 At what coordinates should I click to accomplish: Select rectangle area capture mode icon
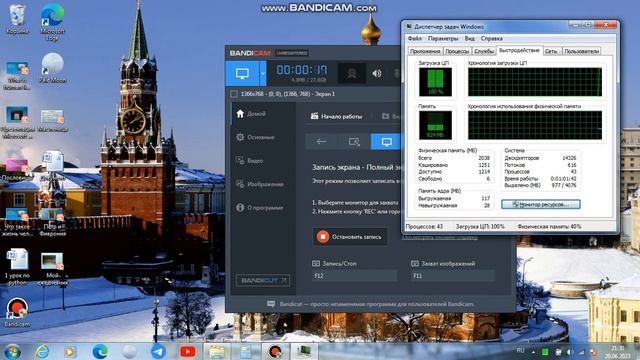(x=354, y=142)
